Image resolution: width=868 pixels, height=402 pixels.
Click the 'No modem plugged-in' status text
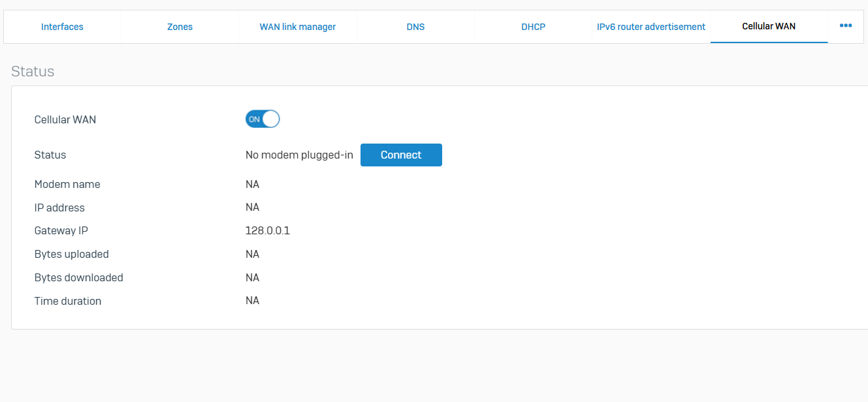pos(299,155)
